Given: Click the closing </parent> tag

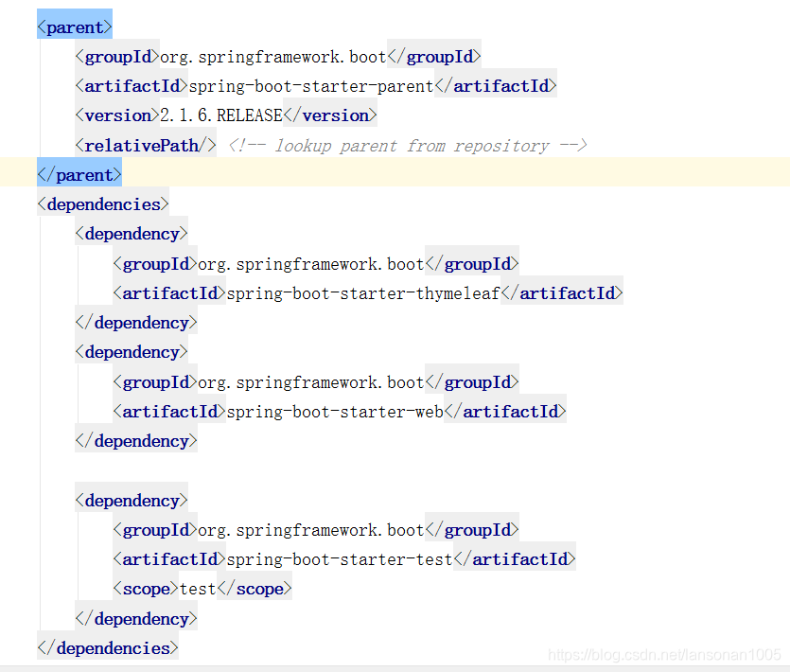Looking at the screenshot, I should pyautogui.click(x=79, y=175).
